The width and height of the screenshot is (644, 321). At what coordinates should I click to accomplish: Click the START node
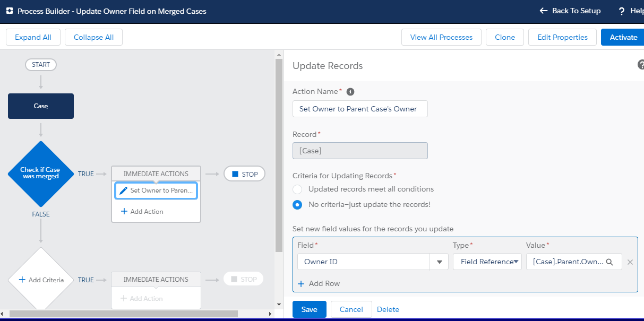41,65
